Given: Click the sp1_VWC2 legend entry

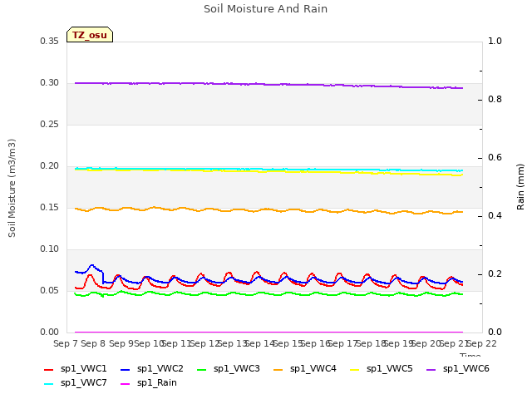Looking at the screenshot, I should [151, 369].
